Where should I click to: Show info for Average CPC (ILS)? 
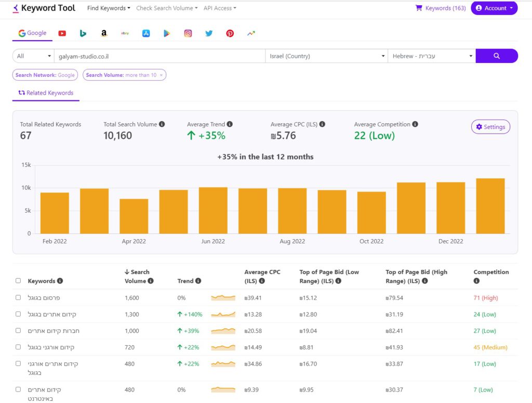[322, 124]
